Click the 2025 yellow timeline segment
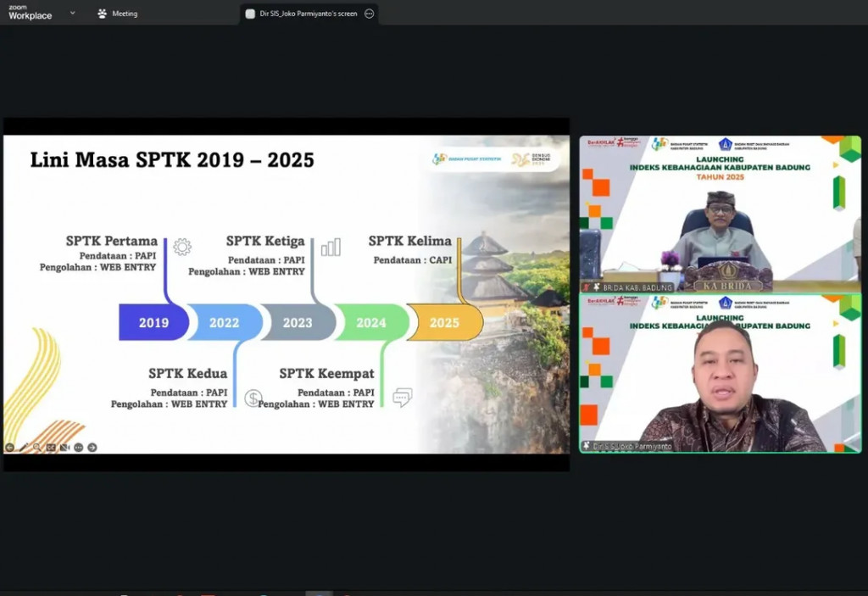The image size is (868, 596). (x=445, y=323)
